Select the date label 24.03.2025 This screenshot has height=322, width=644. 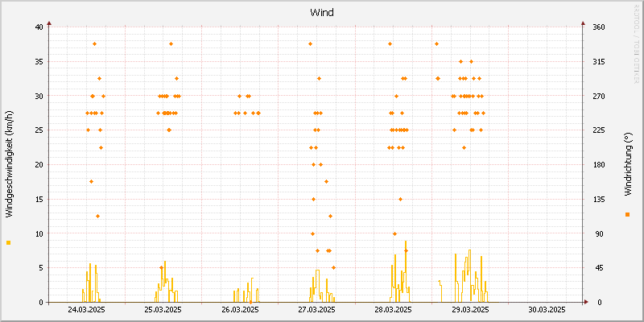point(86,309)
